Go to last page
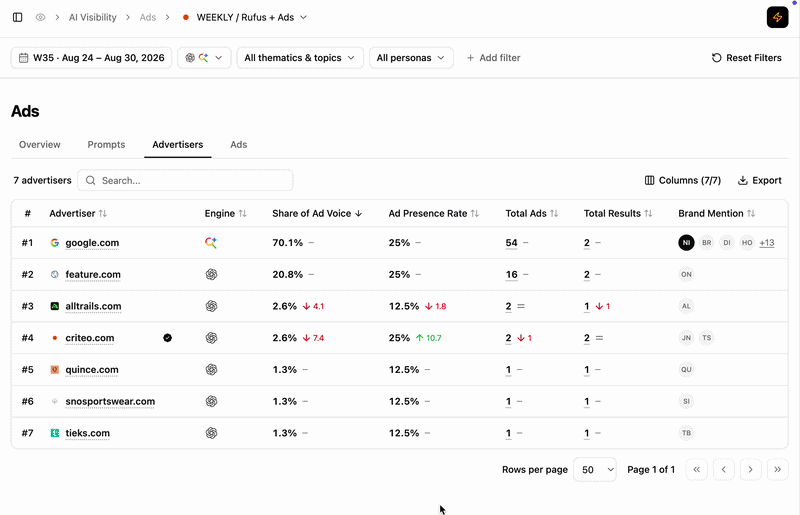The height and width of the screenshot is (515, 800). coord(778,470)
